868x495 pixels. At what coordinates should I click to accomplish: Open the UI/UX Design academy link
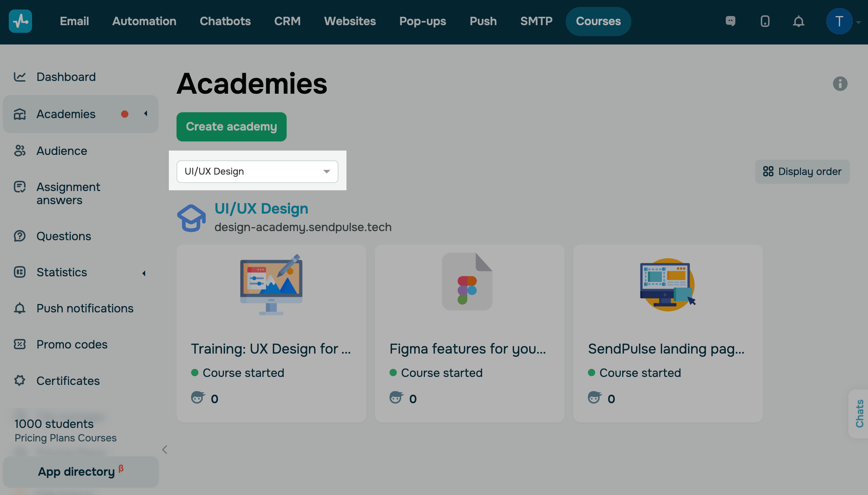(261, 208)
